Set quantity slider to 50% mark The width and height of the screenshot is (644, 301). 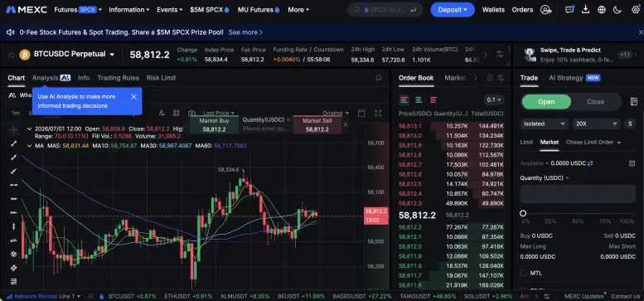tap(578, 213)
